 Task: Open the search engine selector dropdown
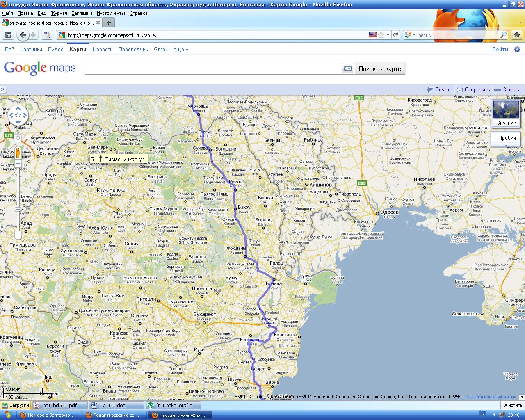point(409,35)
